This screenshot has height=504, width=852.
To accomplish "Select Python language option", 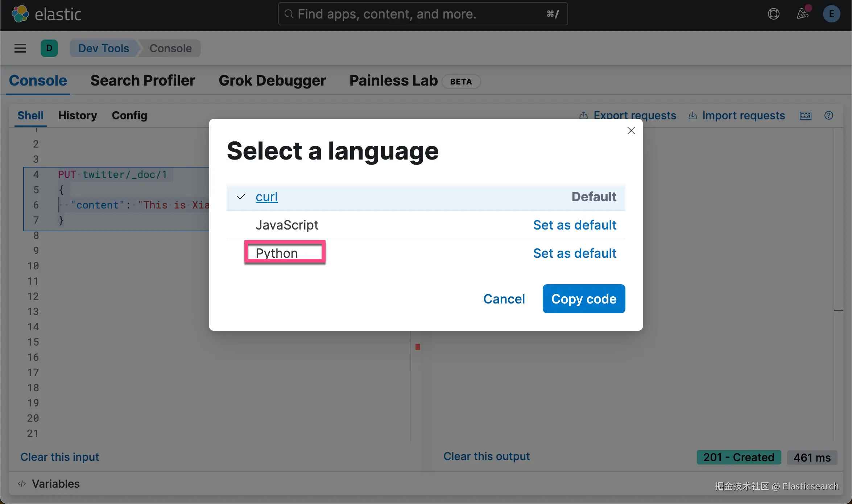I will point(277,253).
